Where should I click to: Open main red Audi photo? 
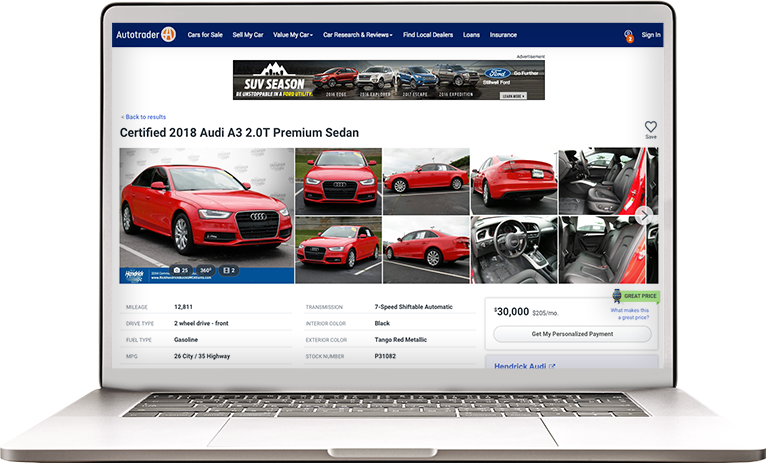click(x=207, y=215)
